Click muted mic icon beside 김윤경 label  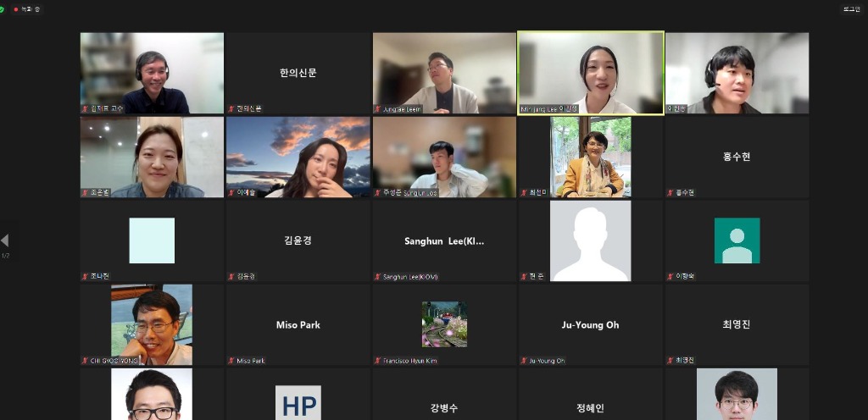click(x=232, y=276)
